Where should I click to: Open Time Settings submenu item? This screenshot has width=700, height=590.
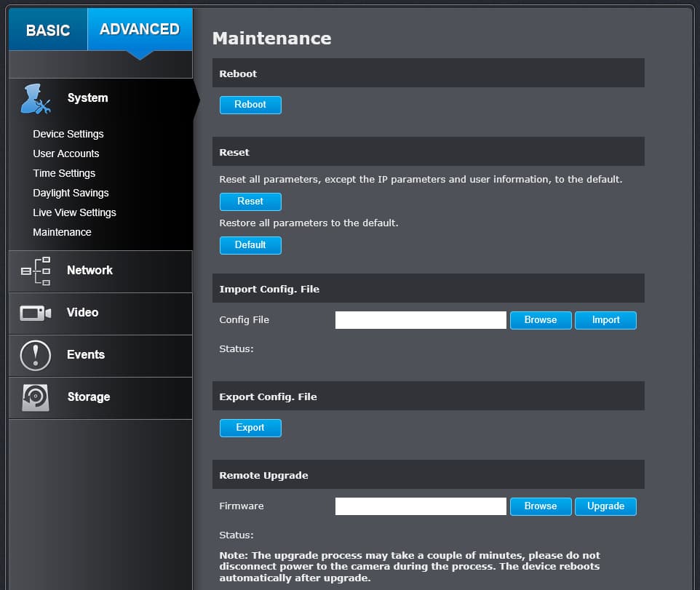point(64,173)
